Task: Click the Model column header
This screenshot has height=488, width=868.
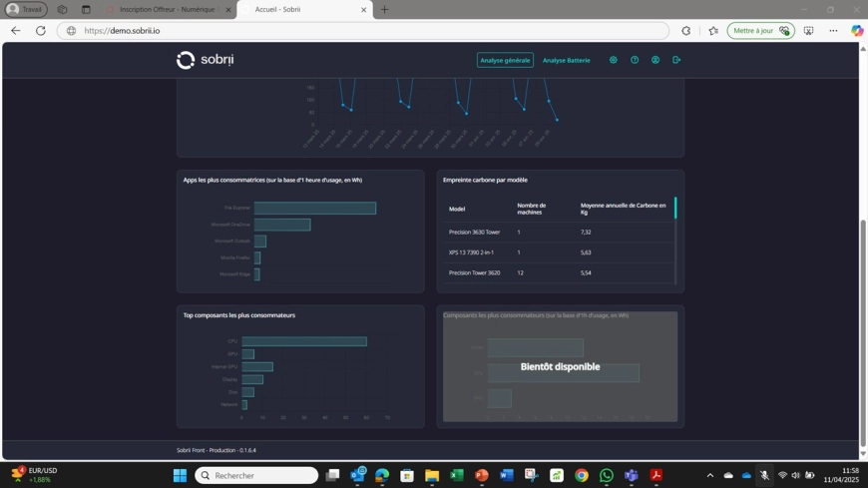Action: [x=457, y=209]
